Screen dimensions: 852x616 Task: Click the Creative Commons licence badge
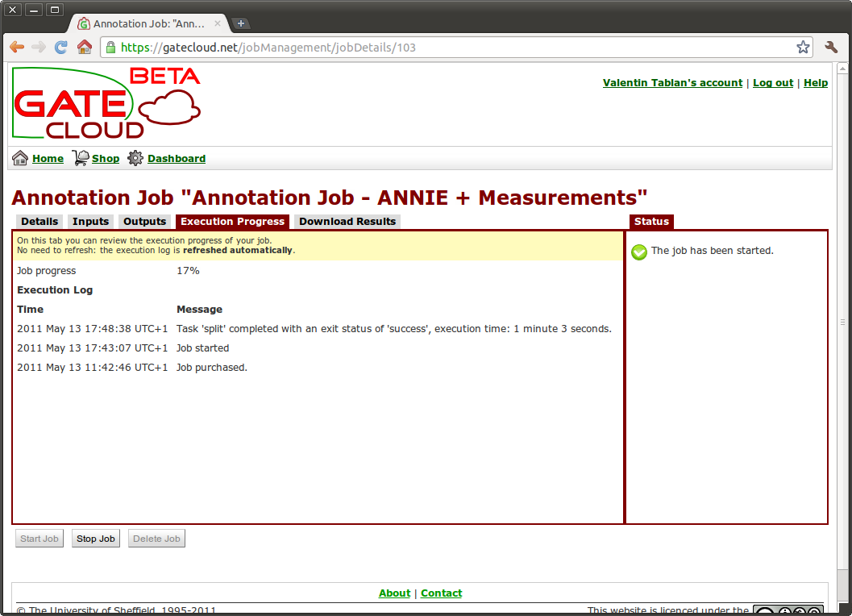(788, 610)
